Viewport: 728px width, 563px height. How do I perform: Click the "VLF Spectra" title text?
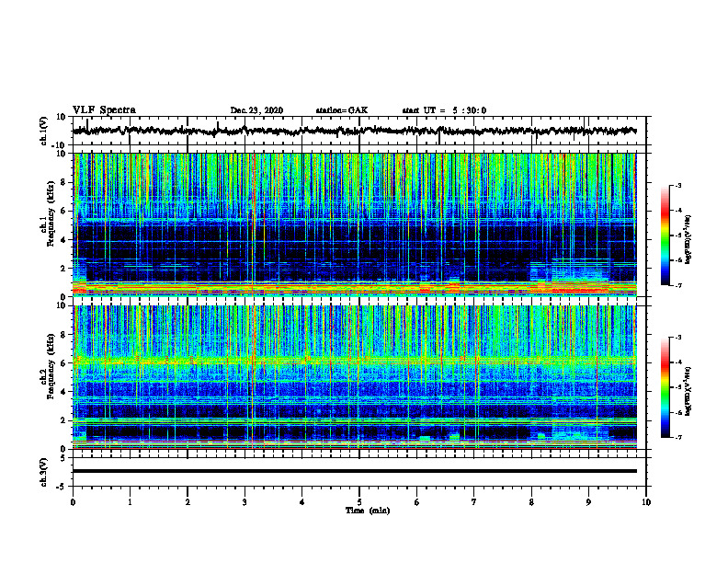104,110
